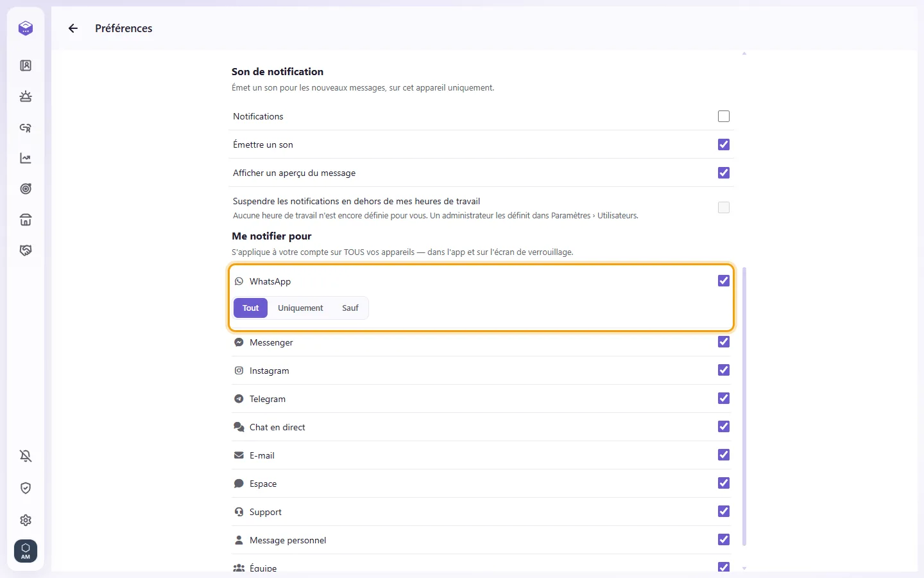
Task: Click the WhatsApp logo icon
Action: pyautogui.click(x=239, y=281)
